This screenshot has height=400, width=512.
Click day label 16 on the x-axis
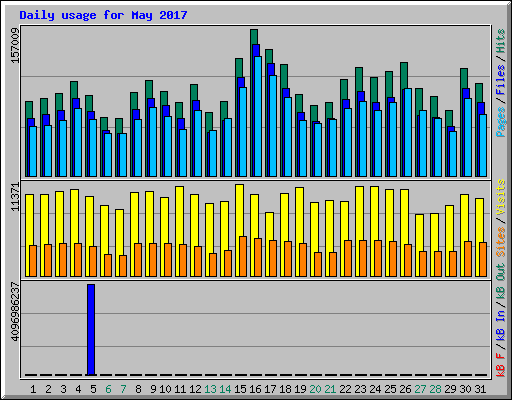point(255,389)
